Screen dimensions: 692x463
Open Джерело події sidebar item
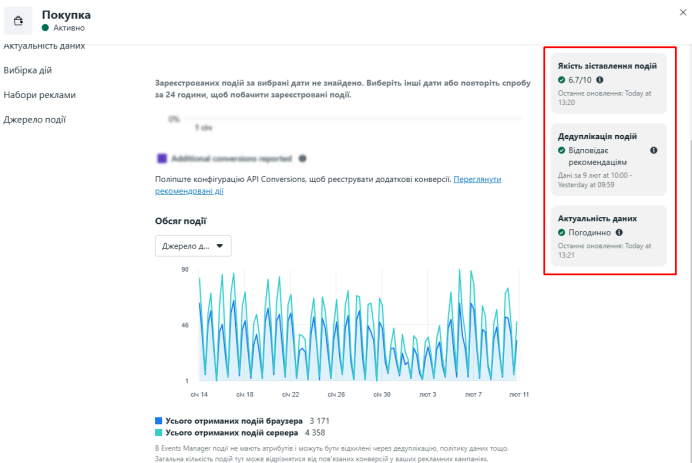click(34, 120)
